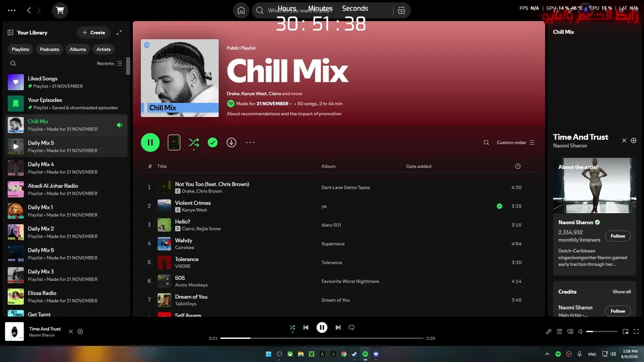The width and height of the screenshot is (644, 362).
Task: Open the Naomi Sharon artist photo
Action: coord(595,186)
